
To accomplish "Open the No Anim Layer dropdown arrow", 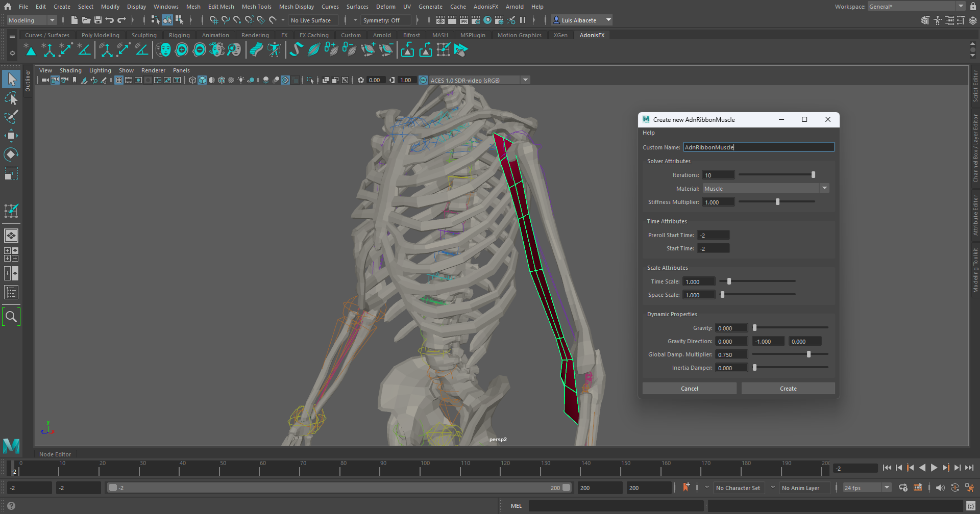I will [773, 487].
